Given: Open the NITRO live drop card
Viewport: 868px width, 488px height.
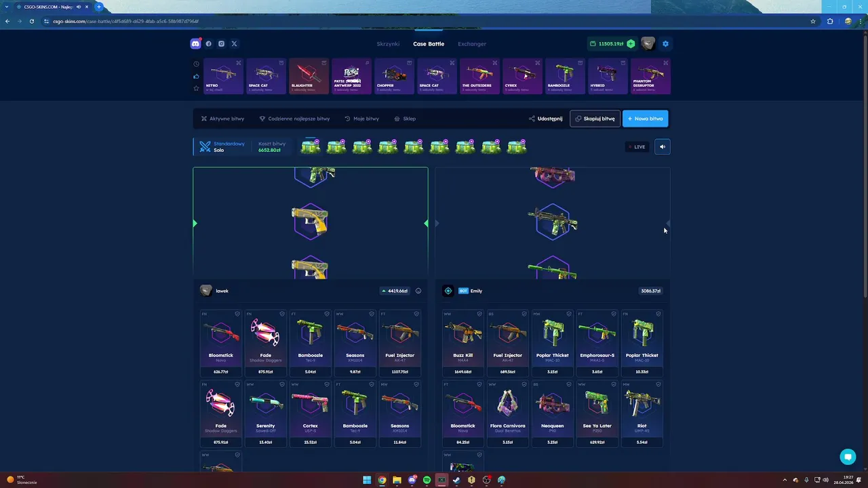Looking at the screenshot, I should tap(223, 76).
